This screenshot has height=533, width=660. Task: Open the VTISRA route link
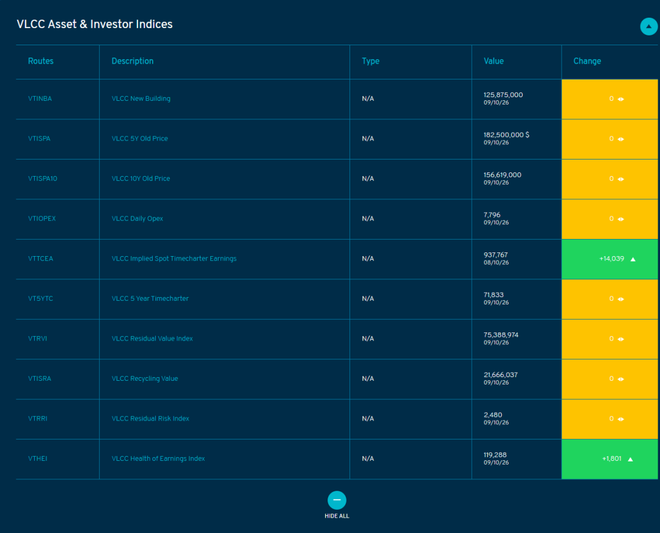click(40, 378)
